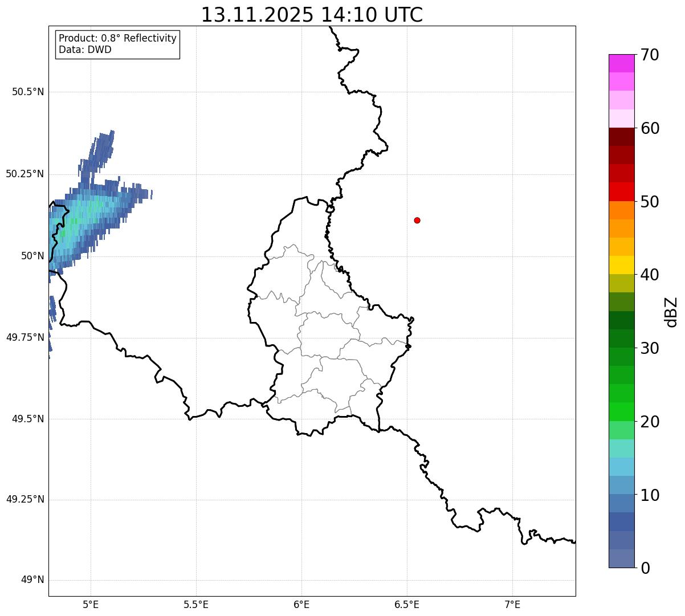Click the red station marker dot

pos(417,220)
